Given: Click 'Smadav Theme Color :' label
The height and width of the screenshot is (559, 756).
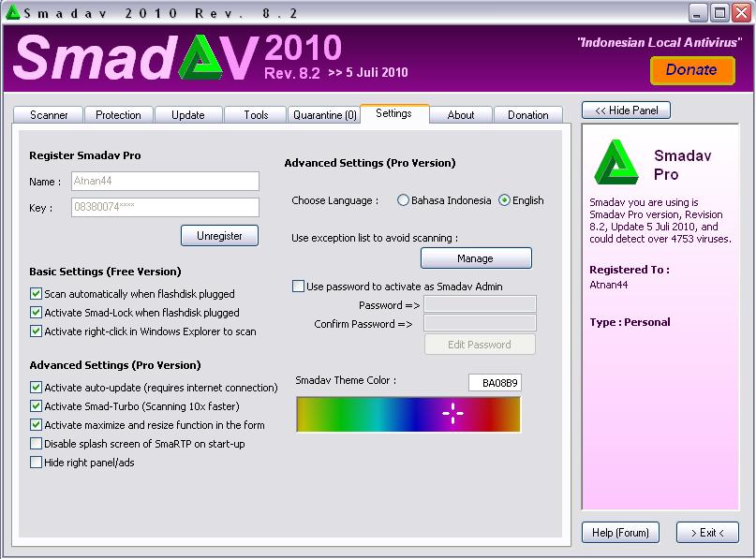Looking at the screenshot, I should point(346,380).
